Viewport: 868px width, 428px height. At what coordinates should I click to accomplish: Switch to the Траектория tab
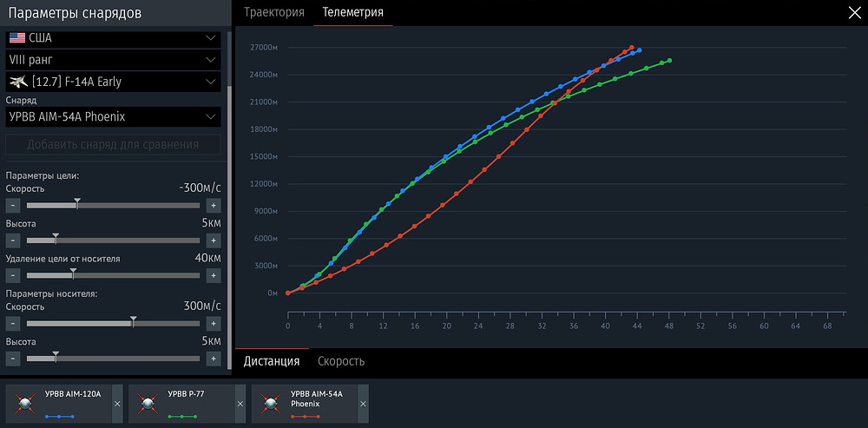point(274,12)
